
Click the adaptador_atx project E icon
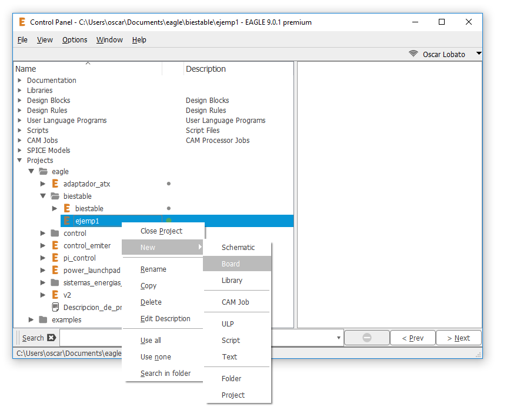click(55, 184)
